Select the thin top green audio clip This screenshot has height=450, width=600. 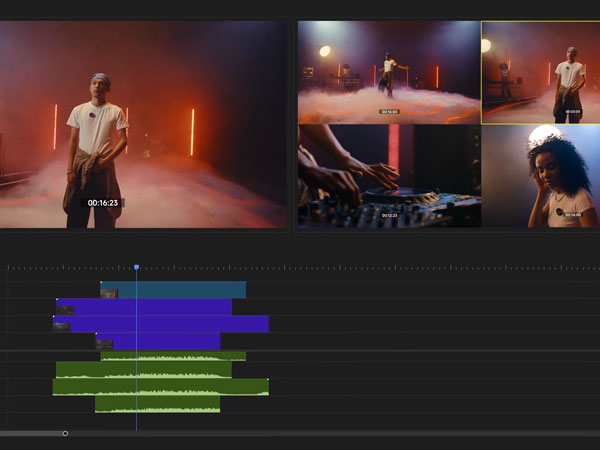click(173, 356)
